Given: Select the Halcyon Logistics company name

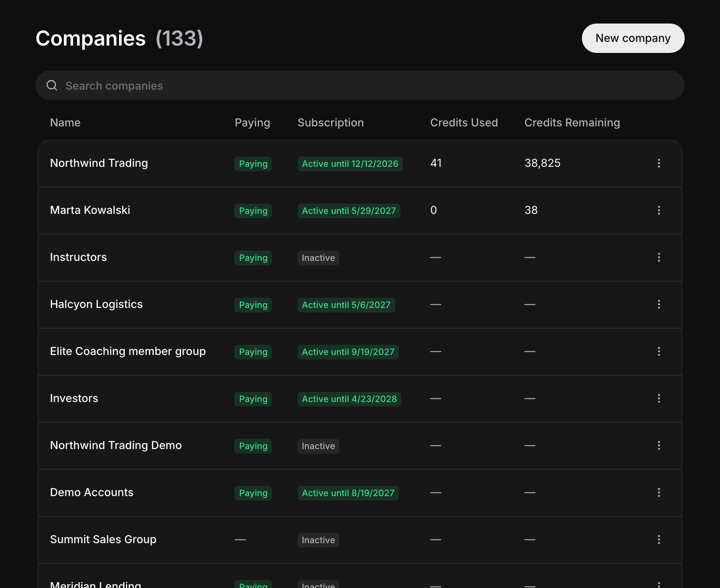Looking at the screenshot, I should point(96,304).
